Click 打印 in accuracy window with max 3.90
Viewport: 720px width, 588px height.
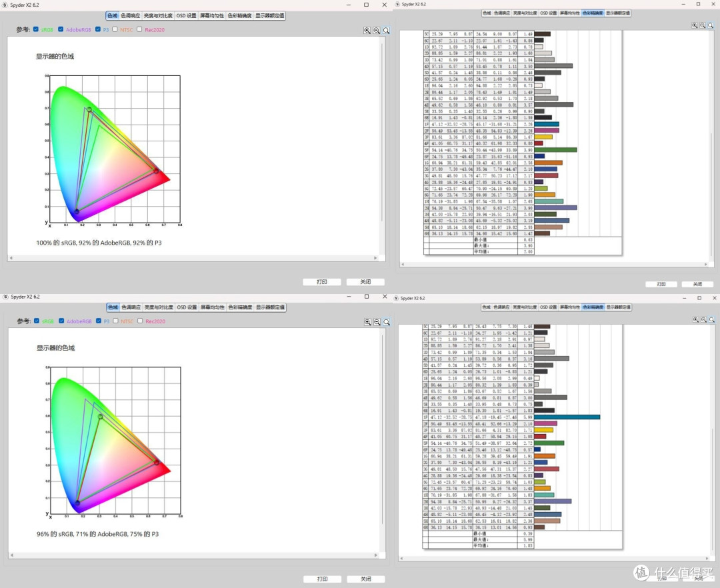(x=661, y=284)
